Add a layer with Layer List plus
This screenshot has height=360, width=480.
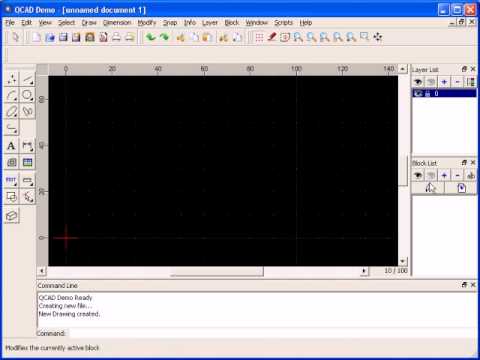pos(444,82)
